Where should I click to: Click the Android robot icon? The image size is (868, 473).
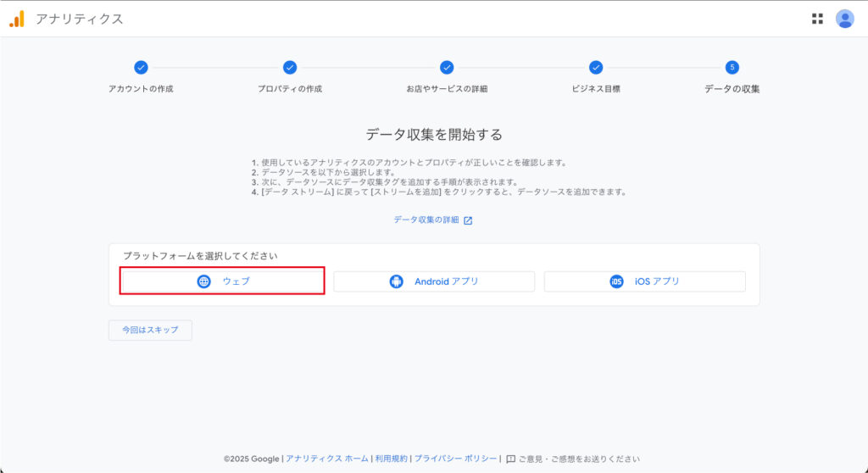(x=396, y=281)
